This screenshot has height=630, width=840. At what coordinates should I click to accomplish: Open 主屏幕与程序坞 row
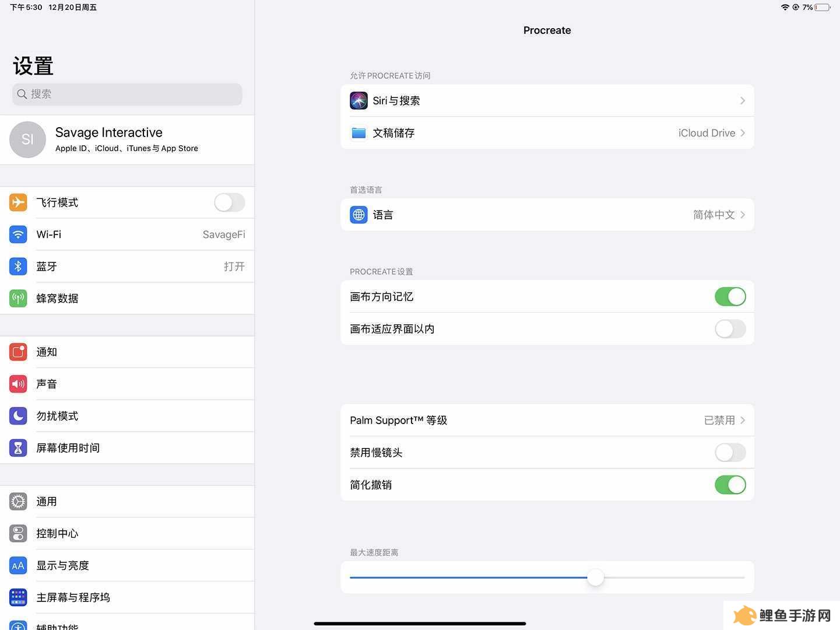pyautogui.click(x=127, y=597)
